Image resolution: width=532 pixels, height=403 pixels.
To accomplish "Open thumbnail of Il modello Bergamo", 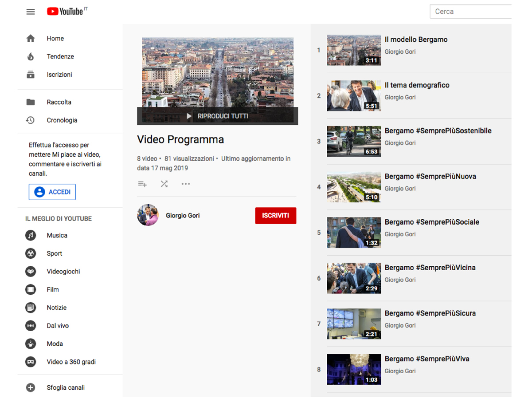I will coord(354,50).
